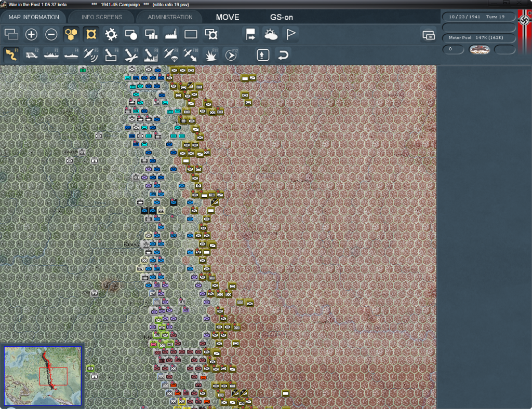
Task: Click the factory toolbar icon
Action: pyautogui.click(x=171, y=34)
